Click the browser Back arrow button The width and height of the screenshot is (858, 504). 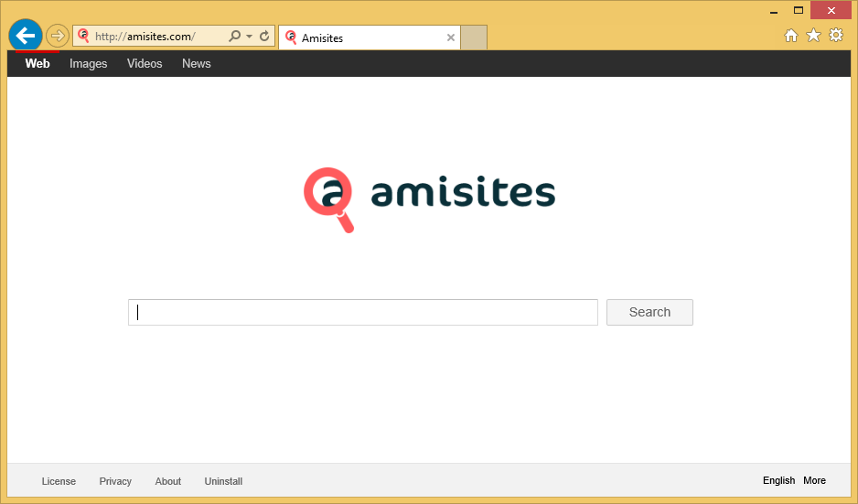25,36
